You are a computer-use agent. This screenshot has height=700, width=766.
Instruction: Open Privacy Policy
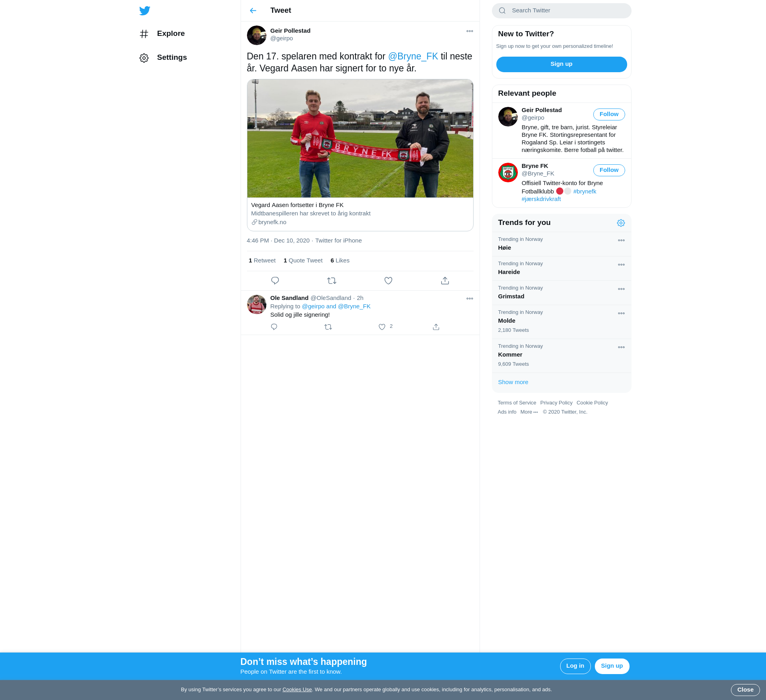(x=556, y=403)
